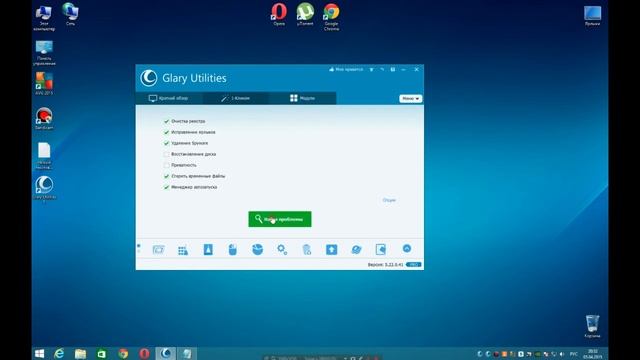Expand toolbar with the round up-arrow button
The height and width of the screenshot is (360, 640).
tap(407, 249)
